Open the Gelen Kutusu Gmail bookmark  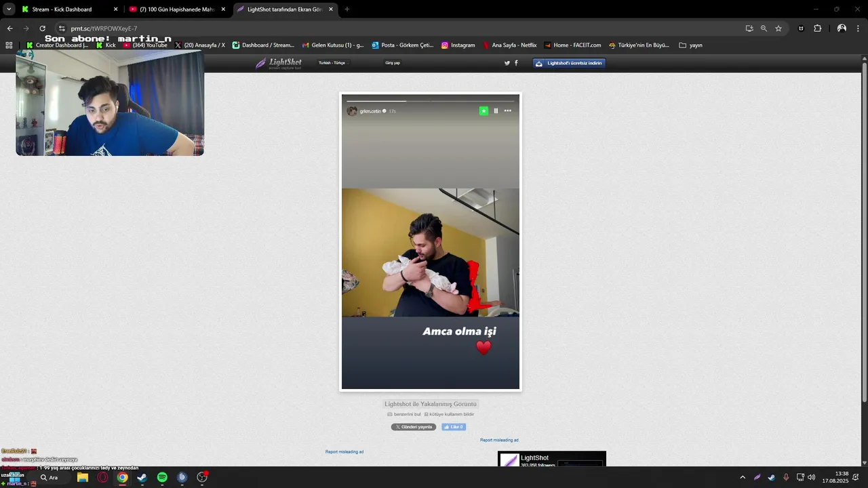tap(333, 45)
